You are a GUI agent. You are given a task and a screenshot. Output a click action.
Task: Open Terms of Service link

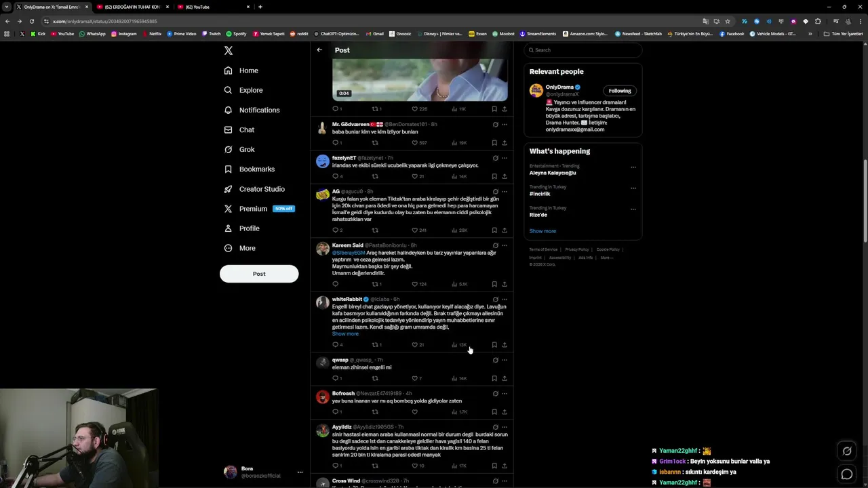(543, 249)
